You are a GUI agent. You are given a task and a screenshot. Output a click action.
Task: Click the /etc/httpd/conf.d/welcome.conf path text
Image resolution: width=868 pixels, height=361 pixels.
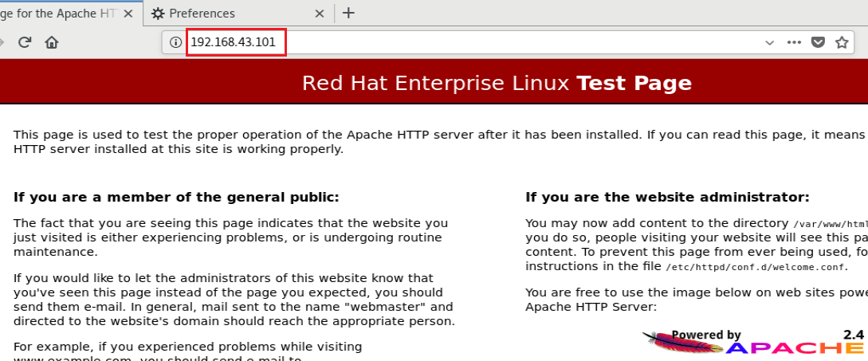[756, 267]
